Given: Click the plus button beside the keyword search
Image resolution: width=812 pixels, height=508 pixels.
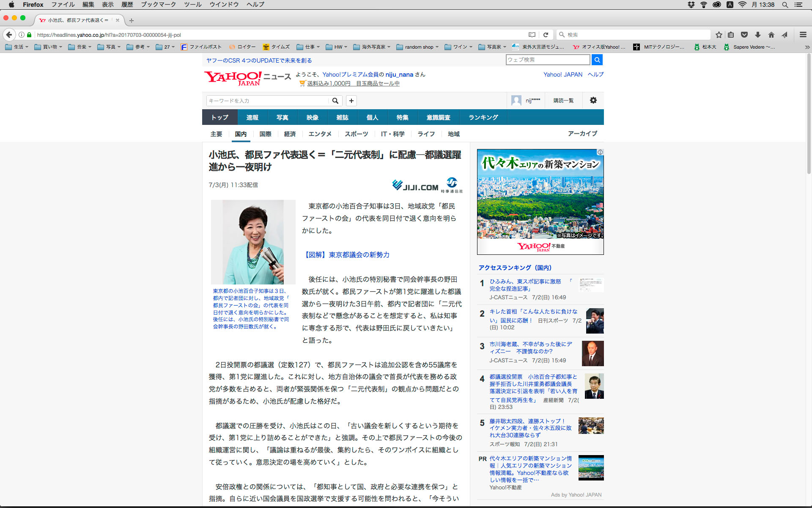Looking at the screenshot, I should point(351,101).
